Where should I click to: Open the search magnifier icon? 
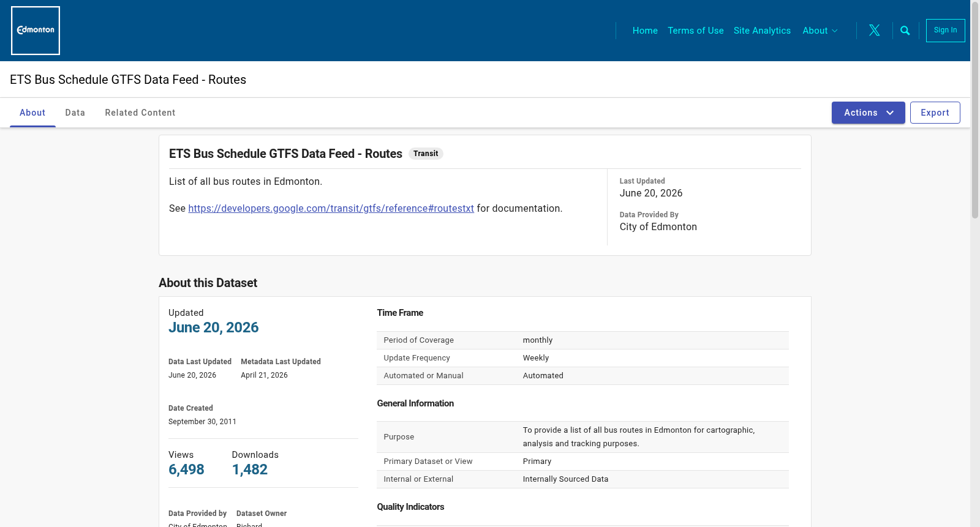pyautogui.click(x=905, y=31)
